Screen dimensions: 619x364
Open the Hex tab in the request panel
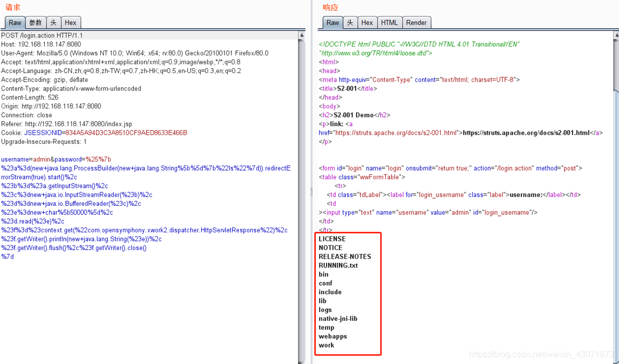[x=70, y=22]
